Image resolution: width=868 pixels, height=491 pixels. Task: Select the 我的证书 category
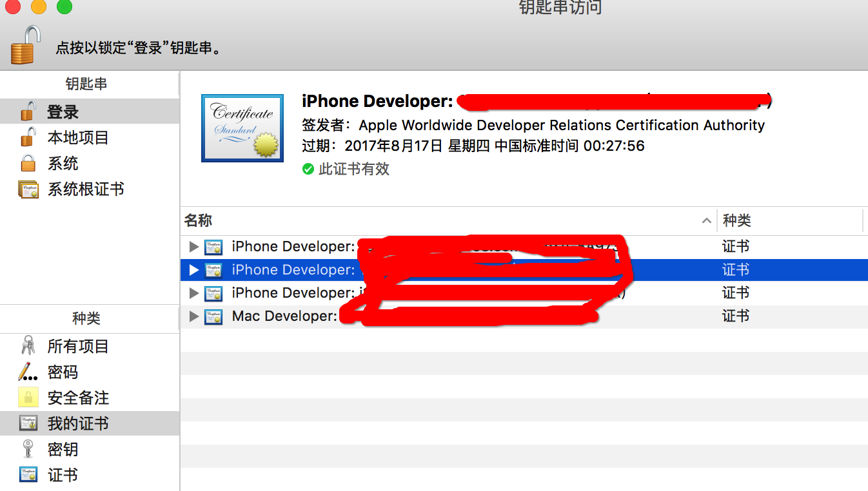tap(77, 424)
